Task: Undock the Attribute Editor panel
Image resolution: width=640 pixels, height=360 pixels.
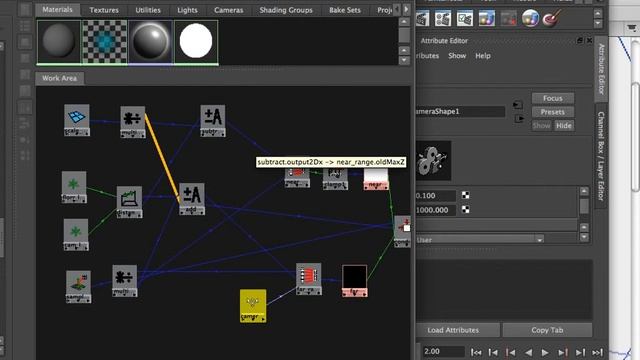Action: 580,40
